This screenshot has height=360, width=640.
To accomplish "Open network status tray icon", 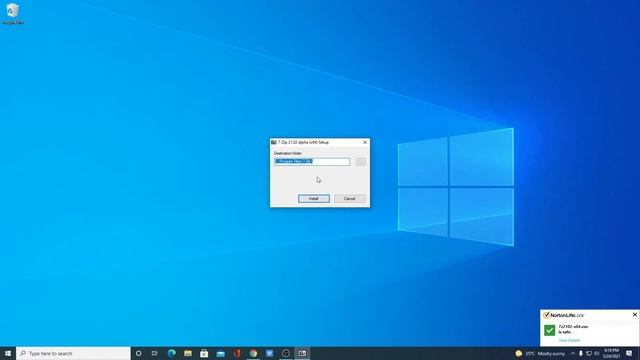I will (589, 353).
